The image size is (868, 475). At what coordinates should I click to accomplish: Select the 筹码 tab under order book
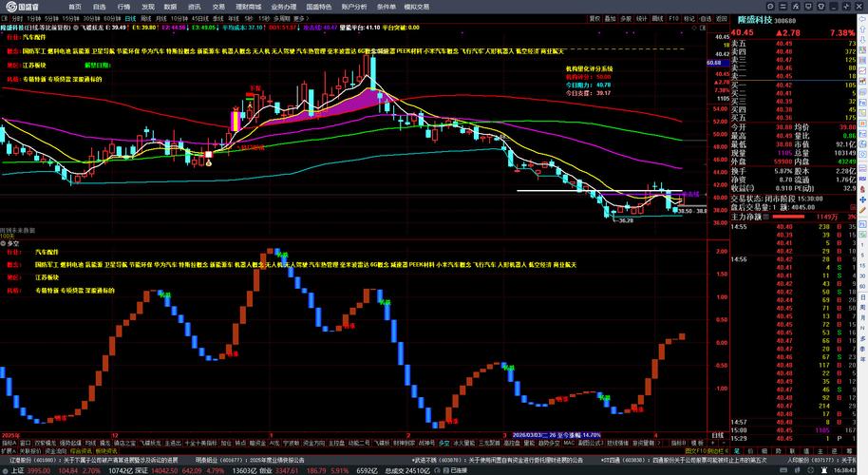tap(849, 451)
